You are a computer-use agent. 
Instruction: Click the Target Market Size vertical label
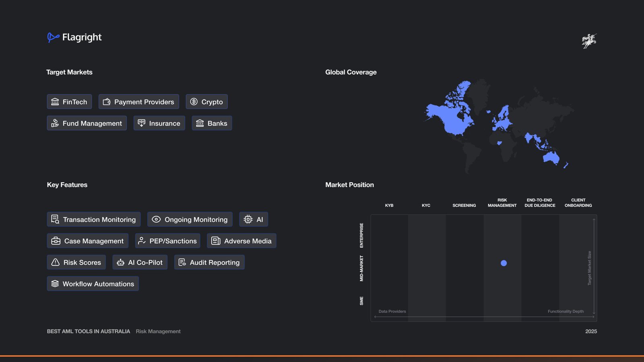click(590, 268)
